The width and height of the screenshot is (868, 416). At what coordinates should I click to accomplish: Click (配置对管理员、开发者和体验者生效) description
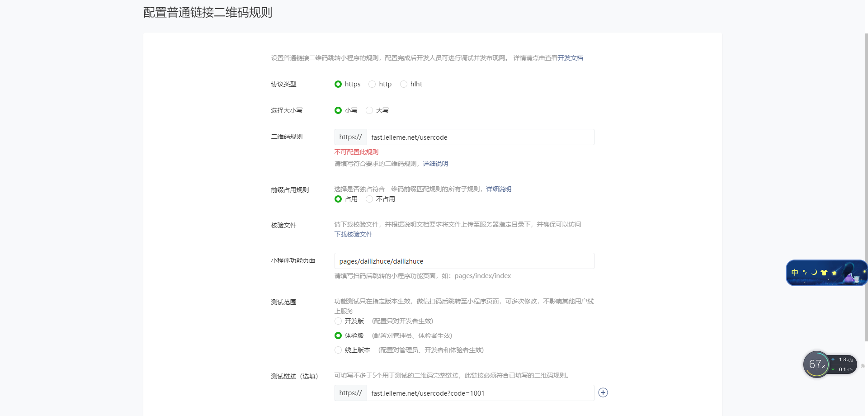pyautogui.click(x=431, y=350)
